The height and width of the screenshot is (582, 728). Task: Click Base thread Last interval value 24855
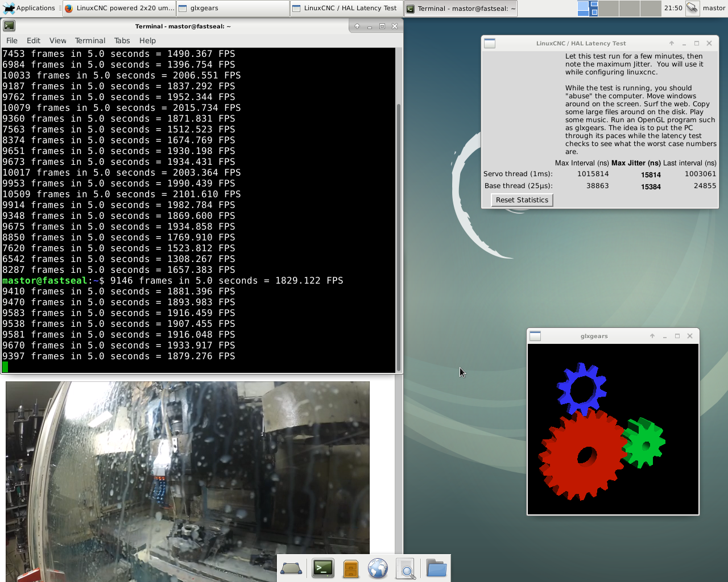tap(705, 186)
